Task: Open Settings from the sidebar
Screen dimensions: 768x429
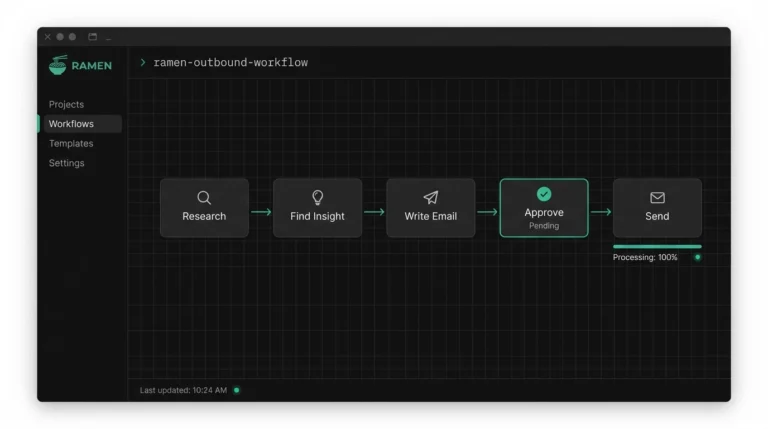Action: point(67,163)
